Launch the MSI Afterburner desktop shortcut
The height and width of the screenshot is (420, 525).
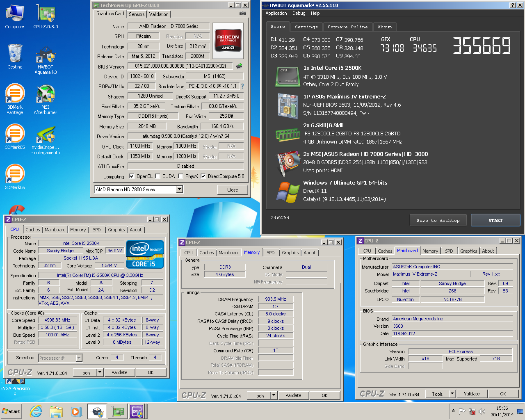click(x=46, y=99)
